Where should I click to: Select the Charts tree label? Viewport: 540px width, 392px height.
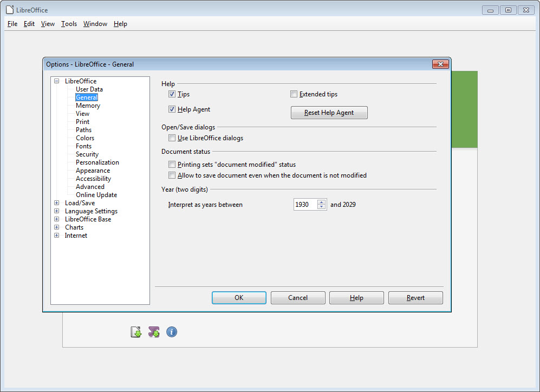tap(74, 227)
